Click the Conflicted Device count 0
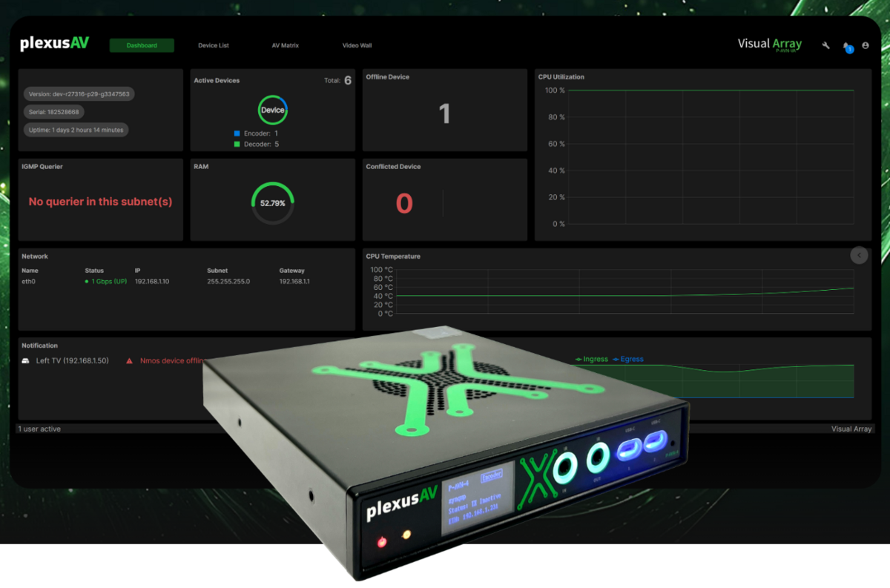 click(x=404, y=203)
